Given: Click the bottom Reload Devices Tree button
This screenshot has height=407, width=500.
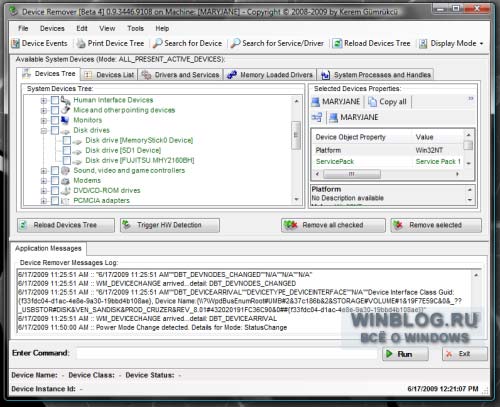Looking at the screenshot, I should pos(66,225).
